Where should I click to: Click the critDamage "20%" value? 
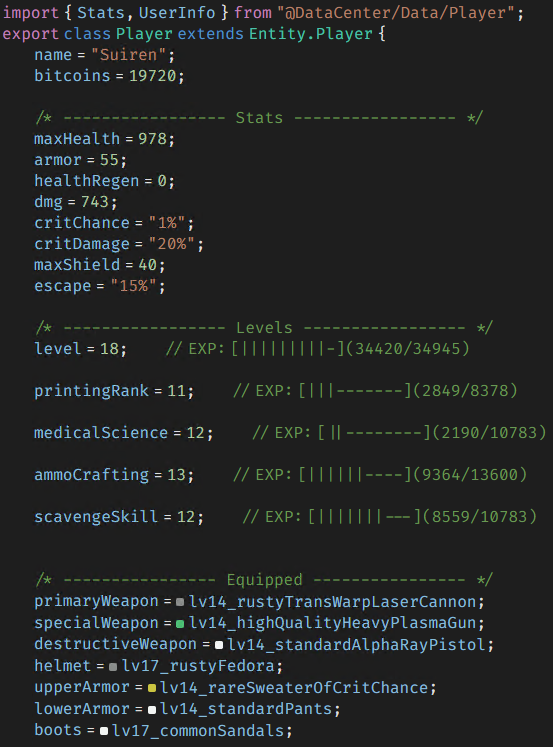[171, 244]
